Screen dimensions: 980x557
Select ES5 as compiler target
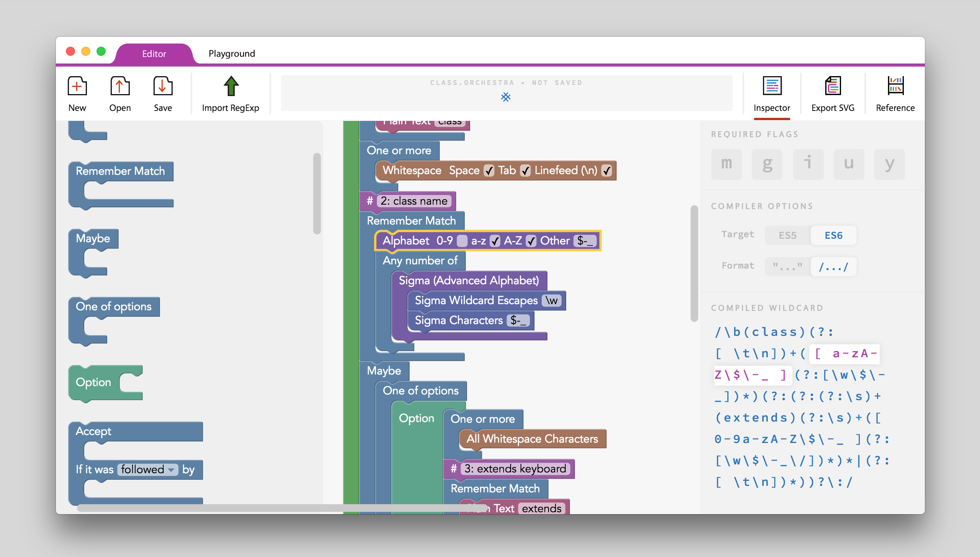787,235
